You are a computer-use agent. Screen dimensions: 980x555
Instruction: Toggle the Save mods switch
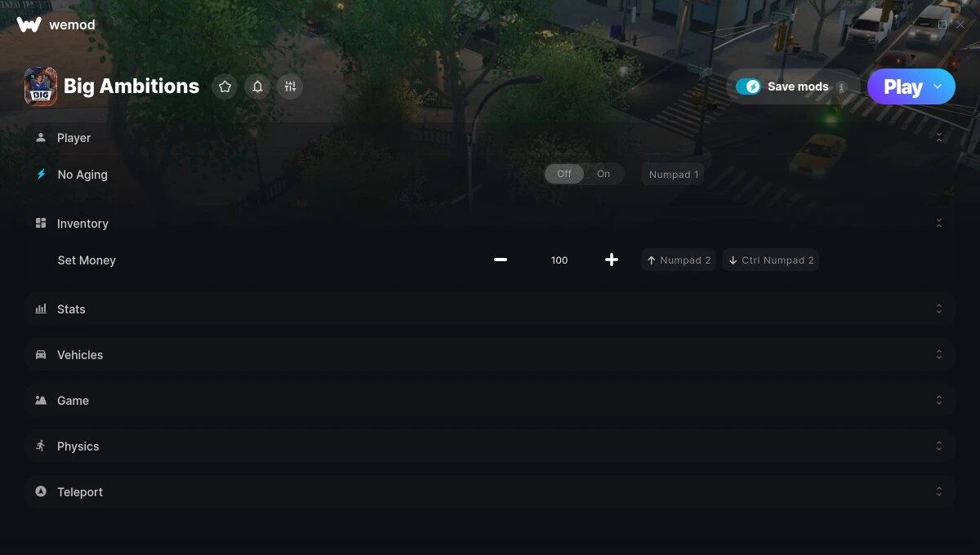[x=748, y=87]
